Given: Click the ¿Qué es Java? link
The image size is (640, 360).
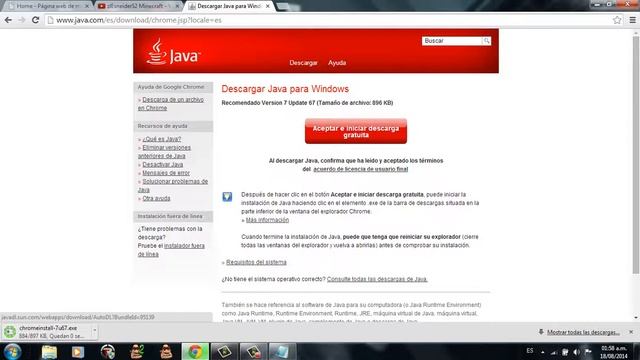Looking at the screenshot, I should 162,139.
